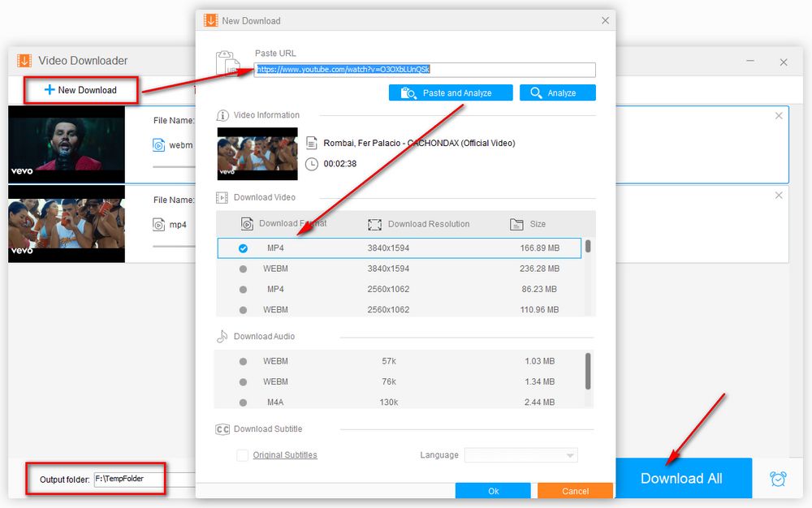
Task: Click the New Download dialog logo icon
Action: (x=211, y=20)
